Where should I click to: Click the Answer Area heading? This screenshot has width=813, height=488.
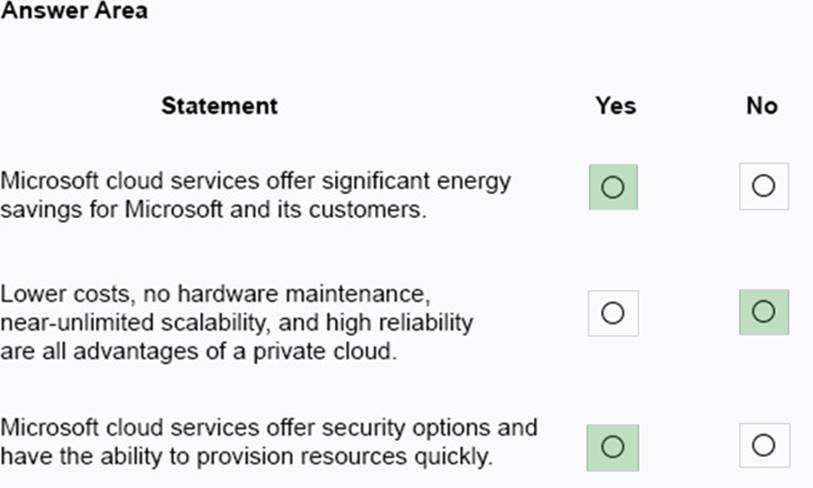[74, 11]
